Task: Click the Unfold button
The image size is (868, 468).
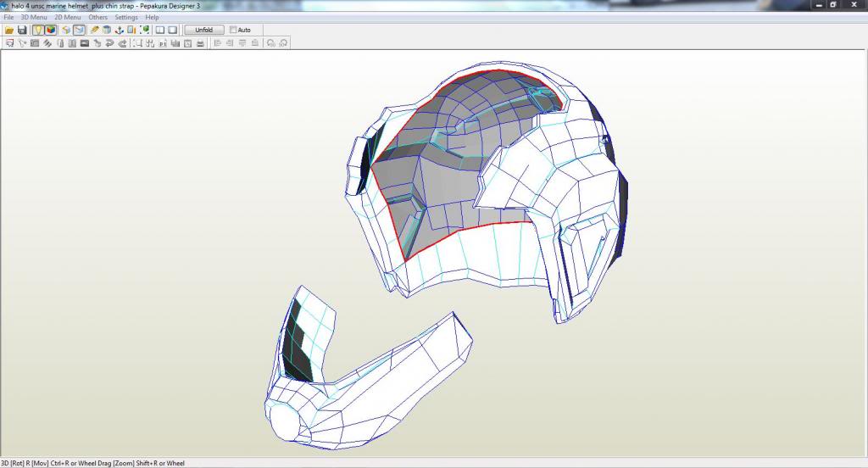Action: click(204, 30)
